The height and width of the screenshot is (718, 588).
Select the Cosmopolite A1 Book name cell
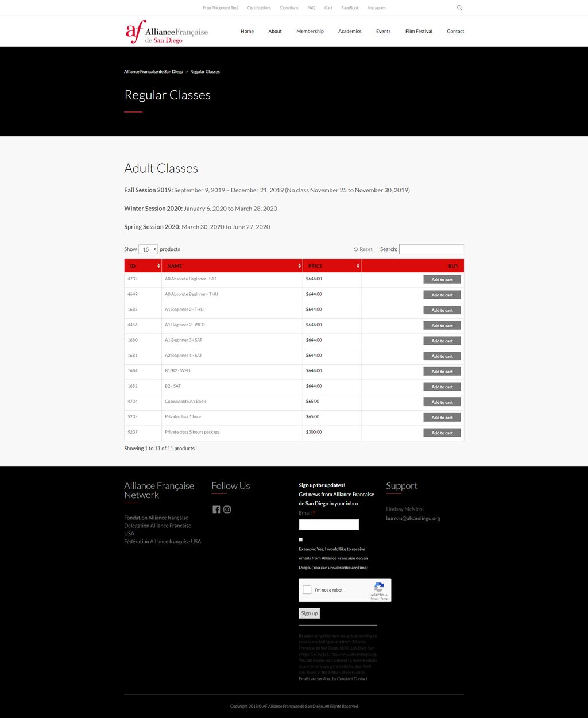click(185, 402)
